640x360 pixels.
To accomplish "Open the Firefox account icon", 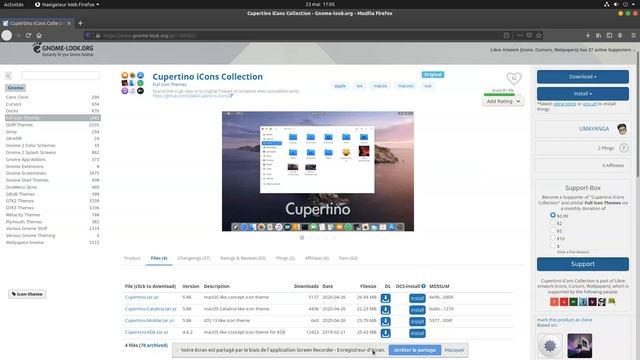I will coord(620,36).
